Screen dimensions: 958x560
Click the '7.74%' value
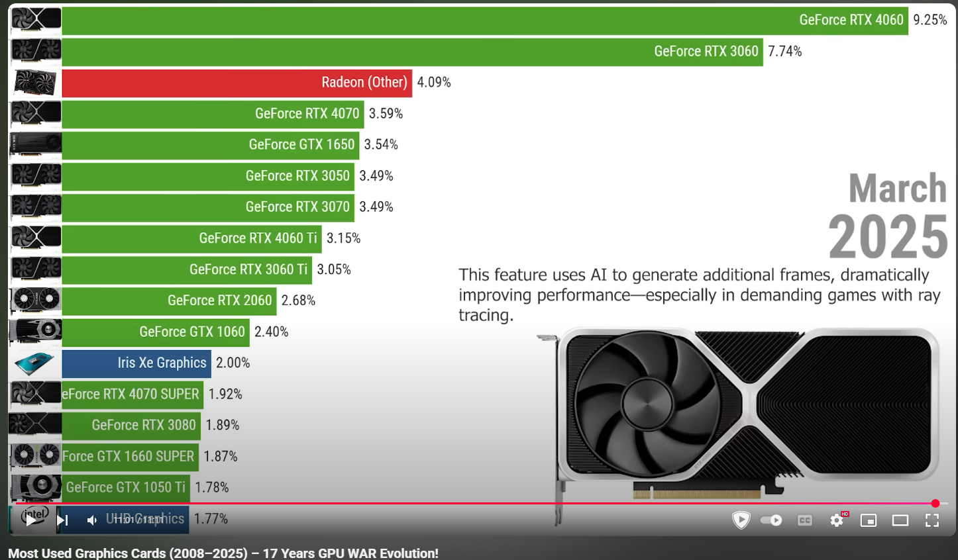tap(785, 51)
